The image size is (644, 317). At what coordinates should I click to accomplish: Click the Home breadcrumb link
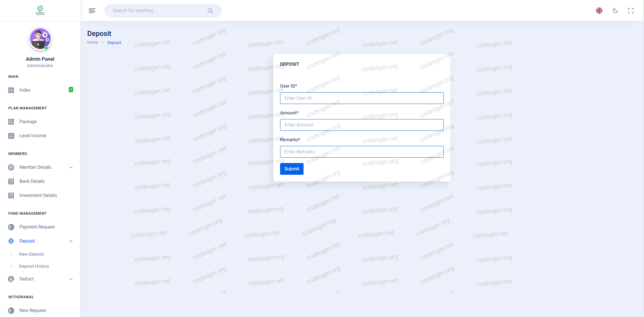(x=93, y=42)
